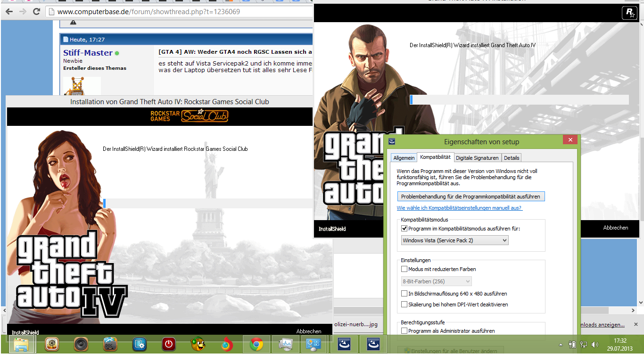Click the Heute, 17:27 post timestamp
This screenshot has width=644, height=362.
pos(87,40)
